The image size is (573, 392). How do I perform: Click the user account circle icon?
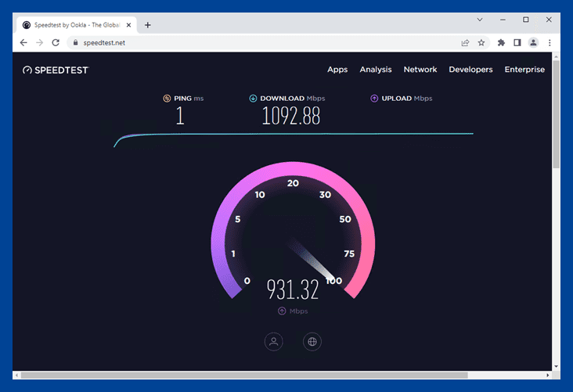point(274,342)
